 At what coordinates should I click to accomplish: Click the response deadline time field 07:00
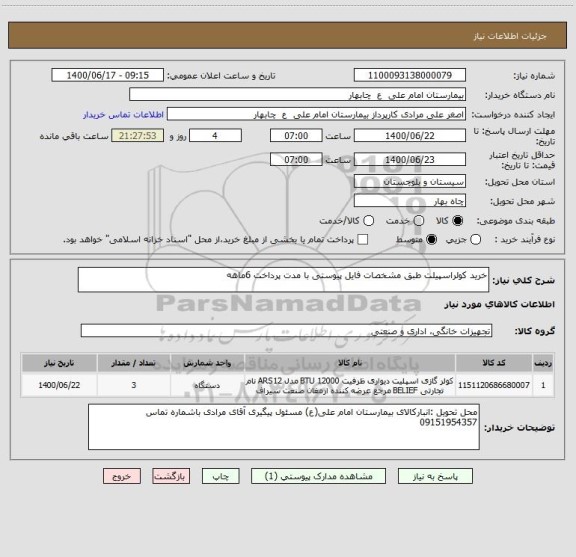(x=296, y=136)
